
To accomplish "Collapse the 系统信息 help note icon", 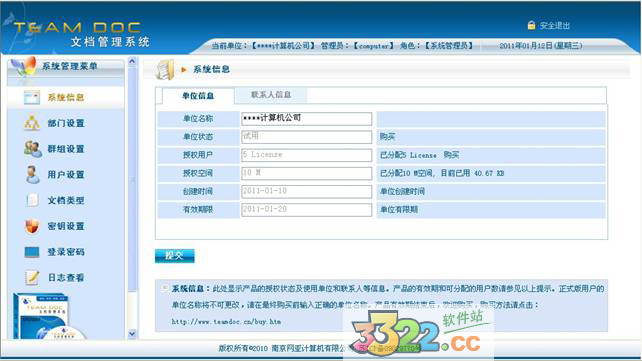I will tap(164, 288).
